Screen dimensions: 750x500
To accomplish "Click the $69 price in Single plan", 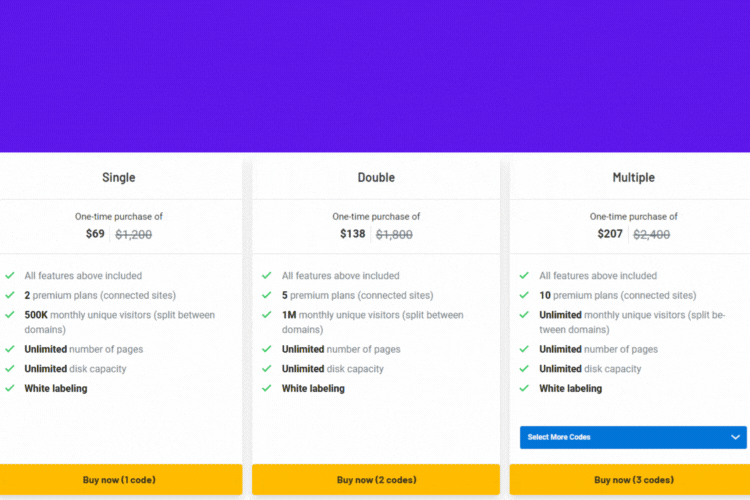I will [x=95, y=233].
